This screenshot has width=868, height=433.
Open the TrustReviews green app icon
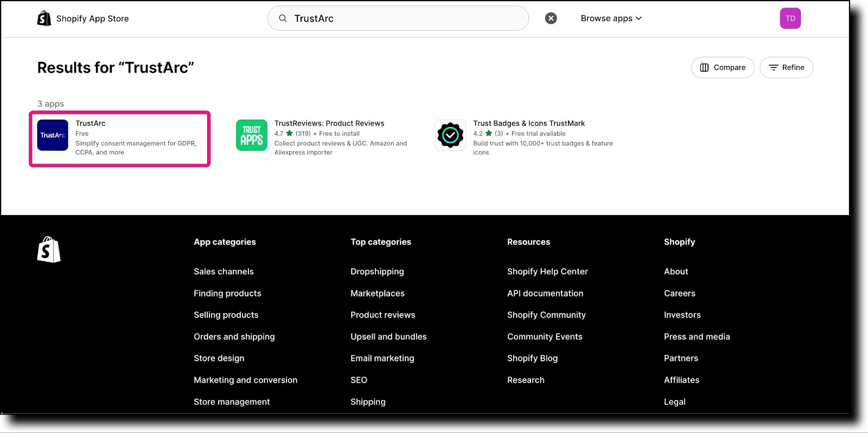click(x=252, y=135)
